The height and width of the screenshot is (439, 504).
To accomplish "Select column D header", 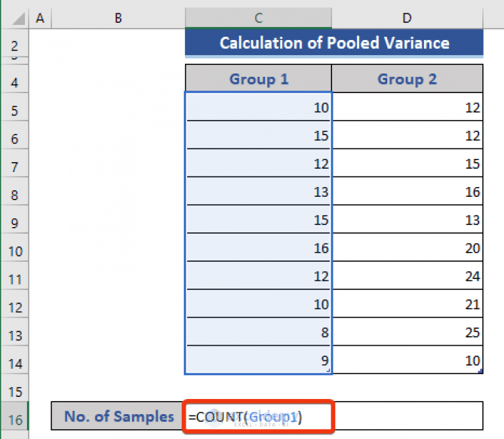I will tap(408, 18).
